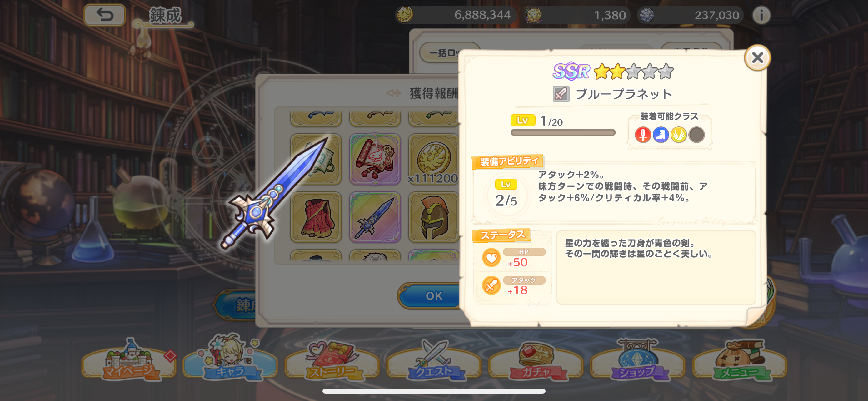Select the yellow wing class icon
868x401 pixels.
pos(678,135)
